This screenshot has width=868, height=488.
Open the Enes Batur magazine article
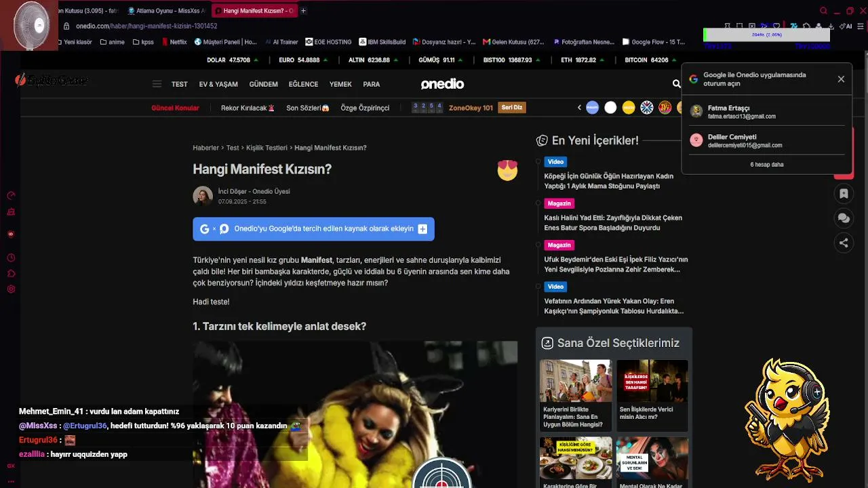(x=613, y=223)
